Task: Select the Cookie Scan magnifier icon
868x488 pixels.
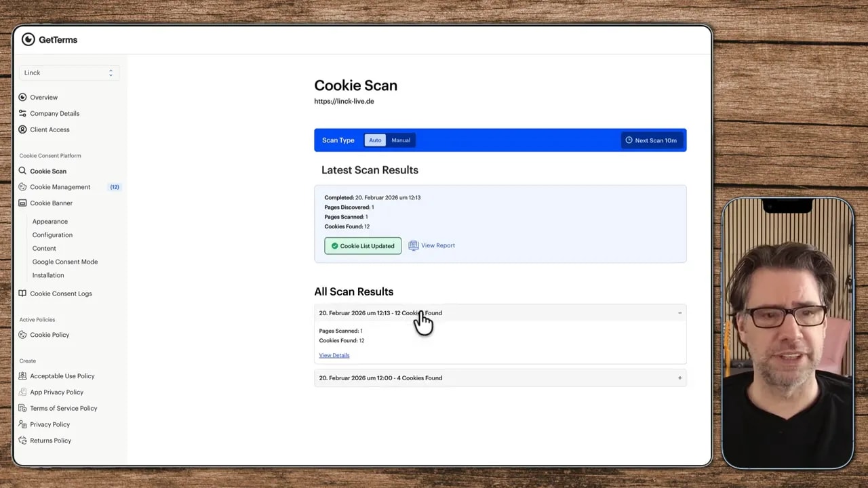Action: tap(22, 171)
